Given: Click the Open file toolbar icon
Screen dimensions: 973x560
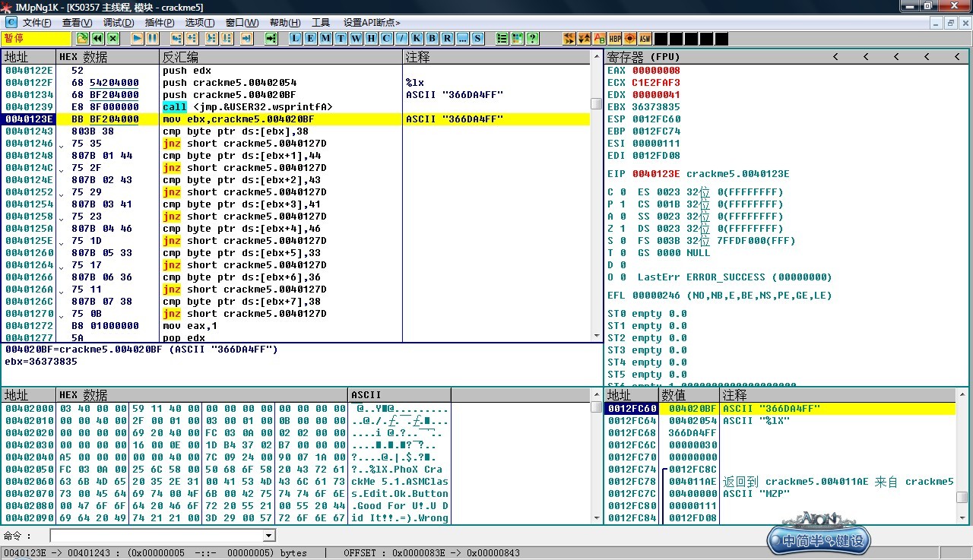Looking at the screenshot, I should tap(83, 38).
